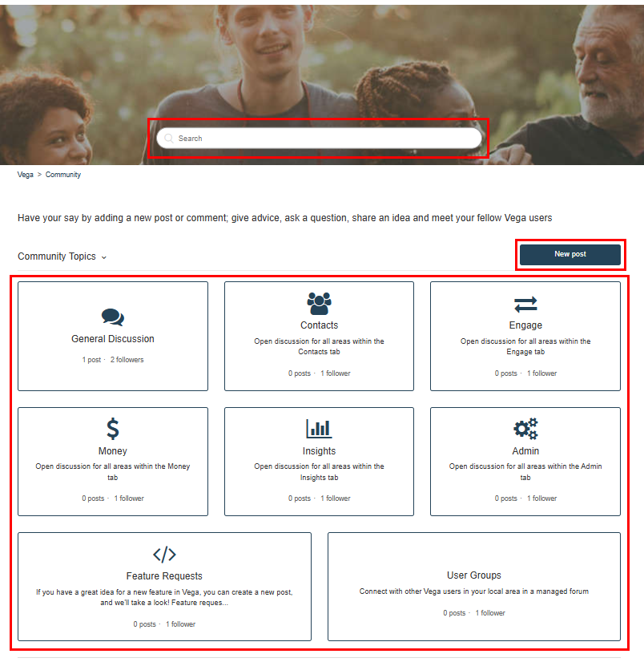Open the Feature Requests topic title
The height and width of the screenshot is (662, 644).
(164, 576)
